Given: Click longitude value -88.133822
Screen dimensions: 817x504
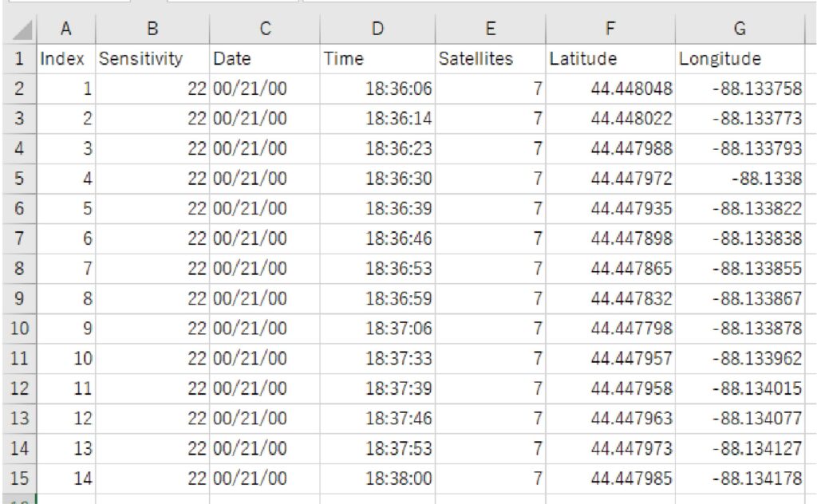Looking at the screenshot, I should [740, 209].
